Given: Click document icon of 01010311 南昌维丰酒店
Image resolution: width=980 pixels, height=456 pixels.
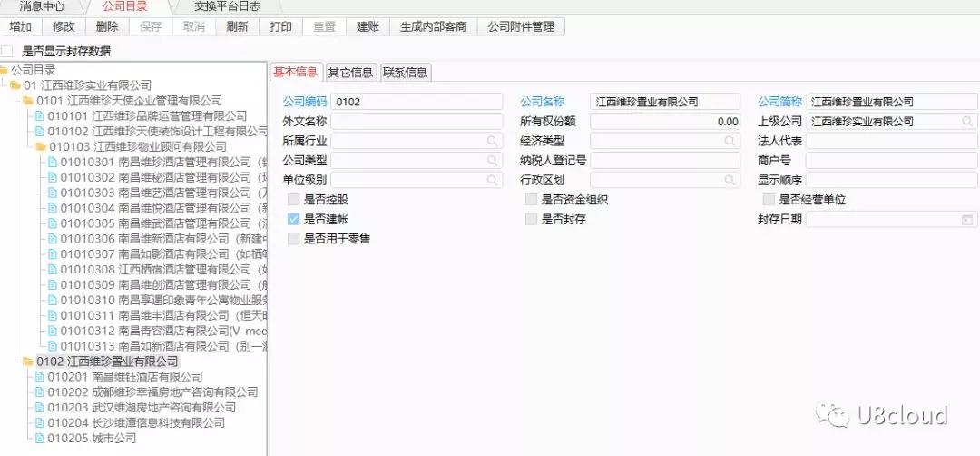Looking at the screenshot, I should [x=53, y=315].
